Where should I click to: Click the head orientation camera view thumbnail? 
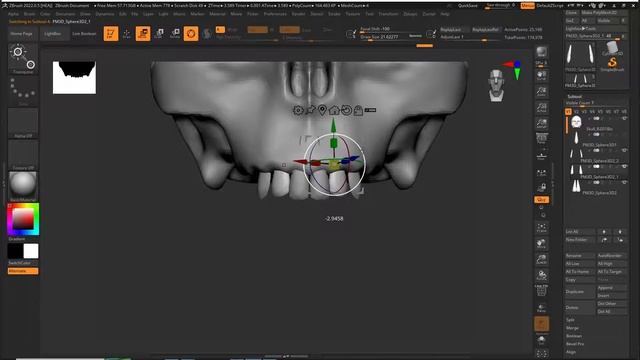coord(496,85)
